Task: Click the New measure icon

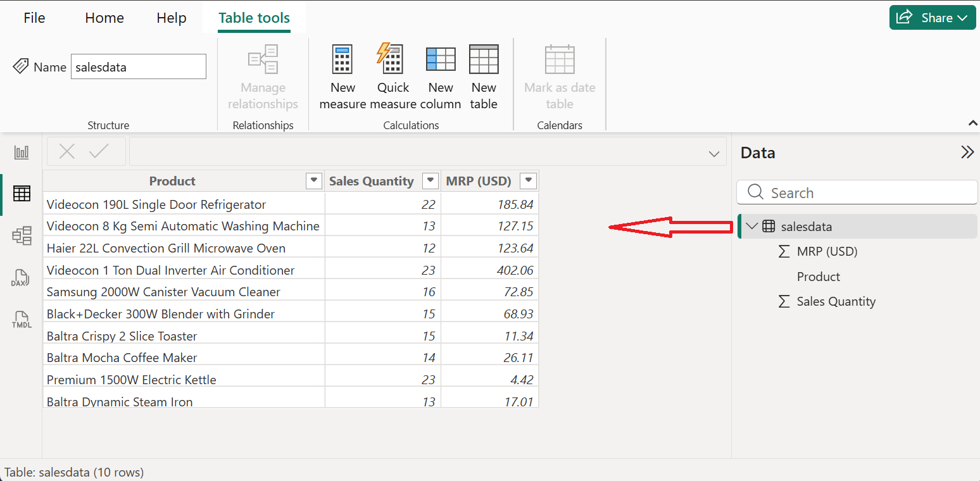Action: click(x=342, y=60)
